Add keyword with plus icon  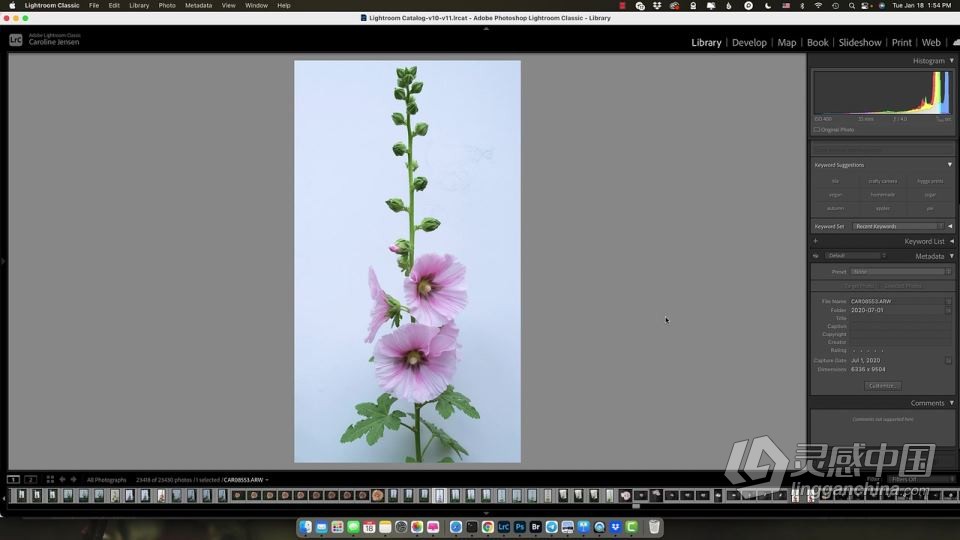click(x=816, y=241)
